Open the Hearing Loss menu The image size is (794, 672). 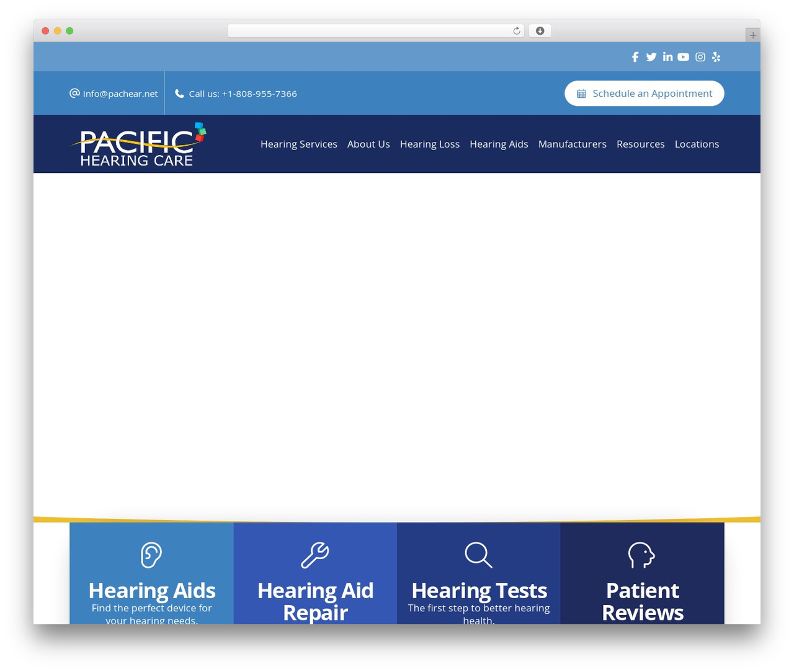coord(430,144)
